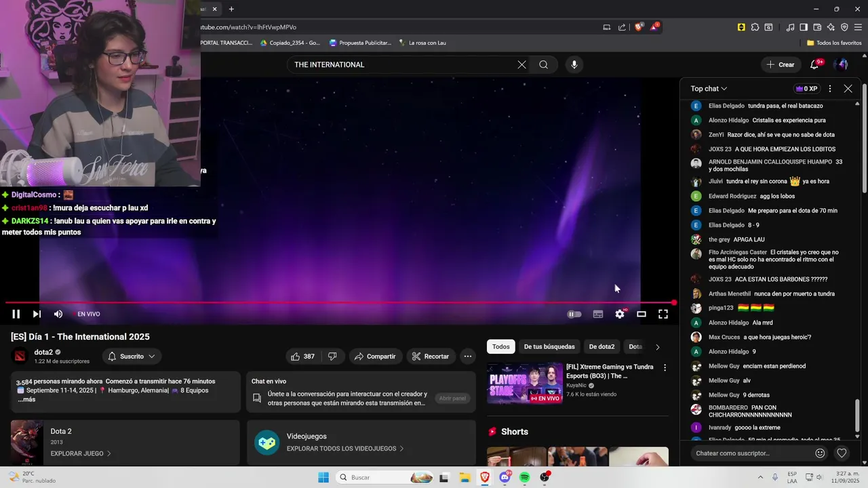Open live chat options menu

pyautogui.click(x=830, y=89)
